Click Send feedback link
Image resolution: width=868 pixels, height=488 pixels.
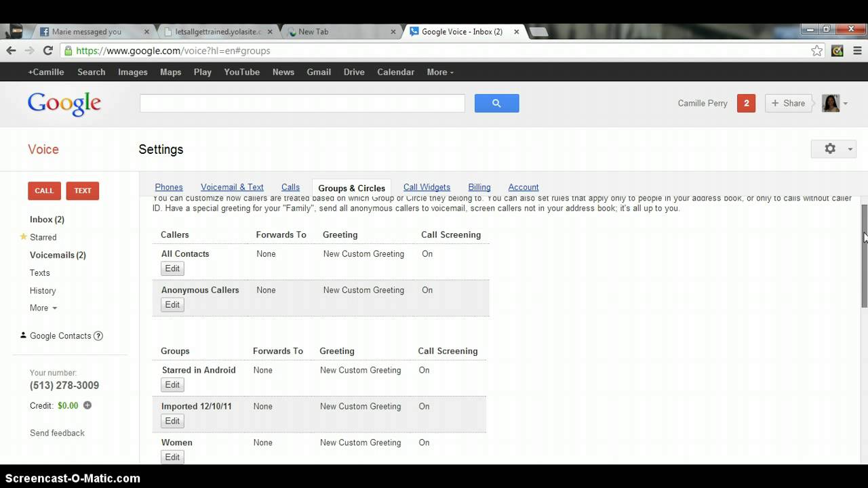pyautogui.click(x=57, y=432)
